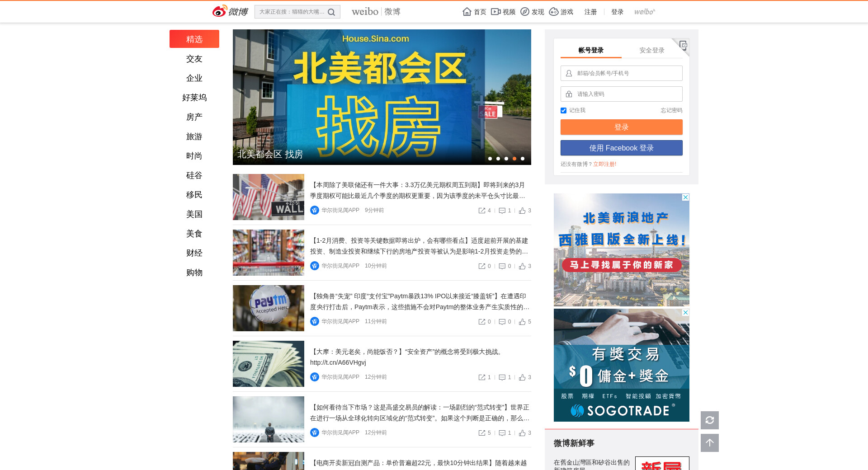Image resolution: width=868 pixels, height=470 pixels.
Task: Click 登录 in the top bar
Action: [x=617, y=12]
